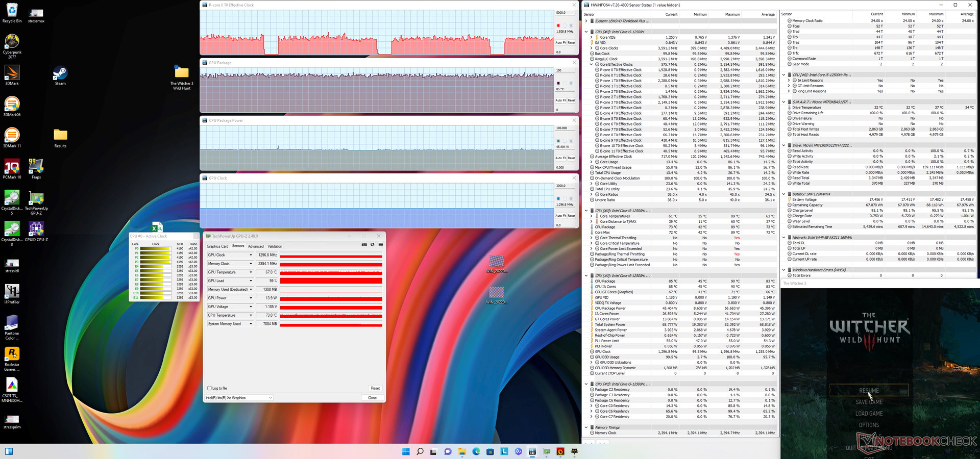Viewport: 980px width, 459px height.
Task: Expand the System: LENOVO ThinkBook Plus section
Action: pyautogui.click(x=586, y=21)
